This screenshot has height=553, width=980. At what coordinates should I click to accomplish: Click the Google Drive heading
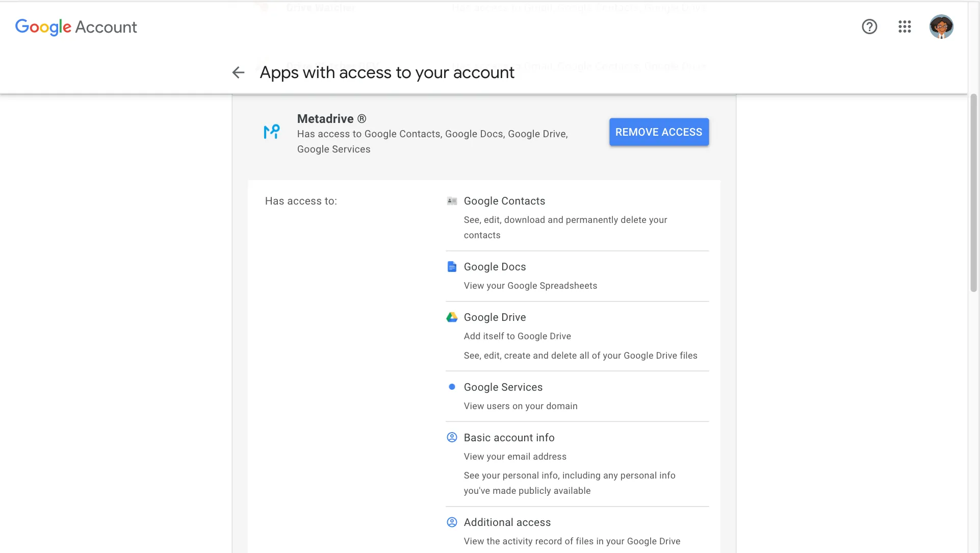(x=495, y=317)
